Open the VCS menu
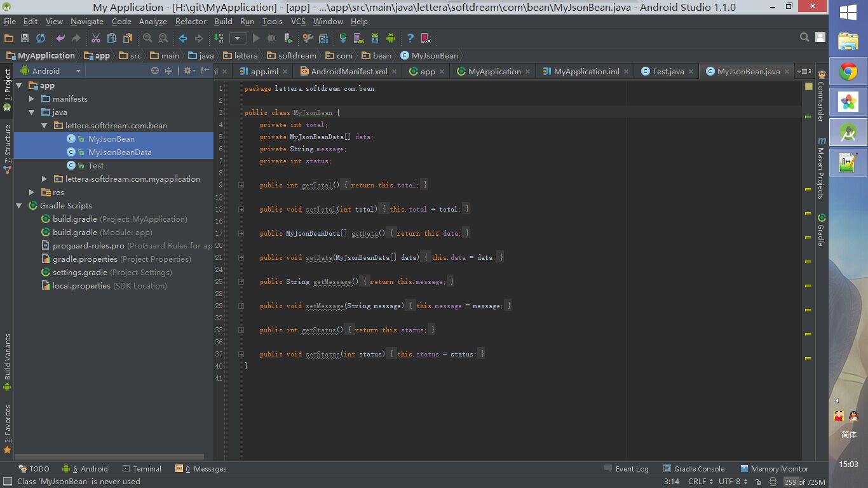This screenshot has width=868, height=488. point(298,22)
